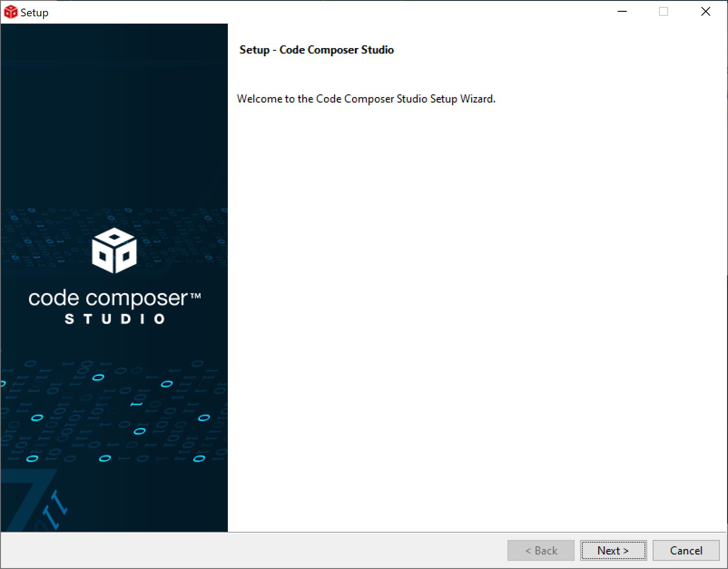The width and height of the screenshot is (728, 569).
Task: Click the "STUDIO" text in banner
Action: coord(114,319)
